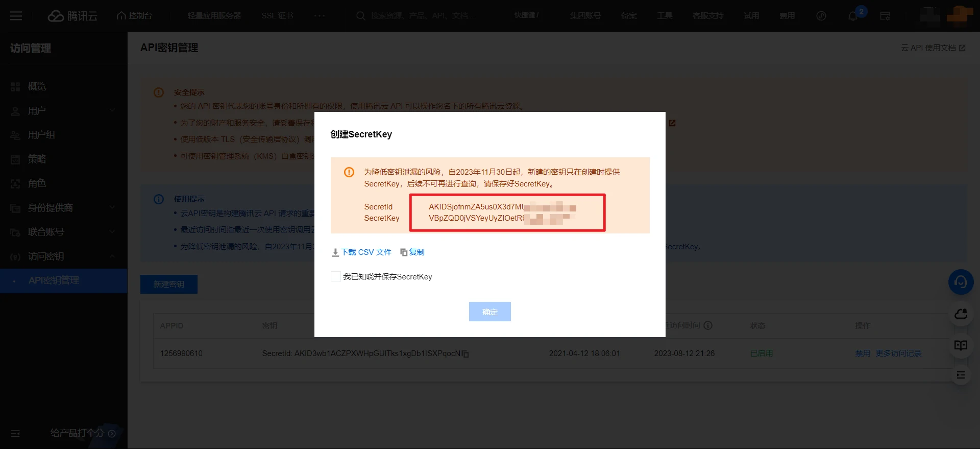Screen dimensions: 980x449
Task: Click the SecretId value in the dialog
Action: pos(502,207)
